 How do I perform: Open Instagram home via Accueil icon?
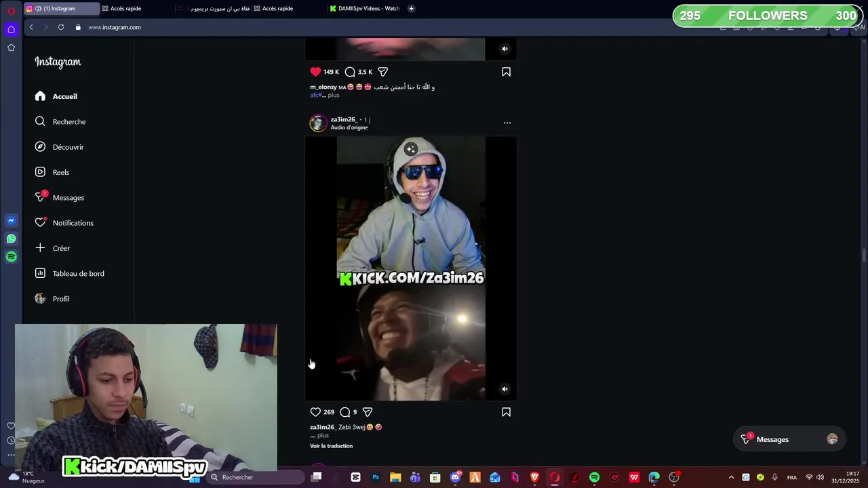40,96
